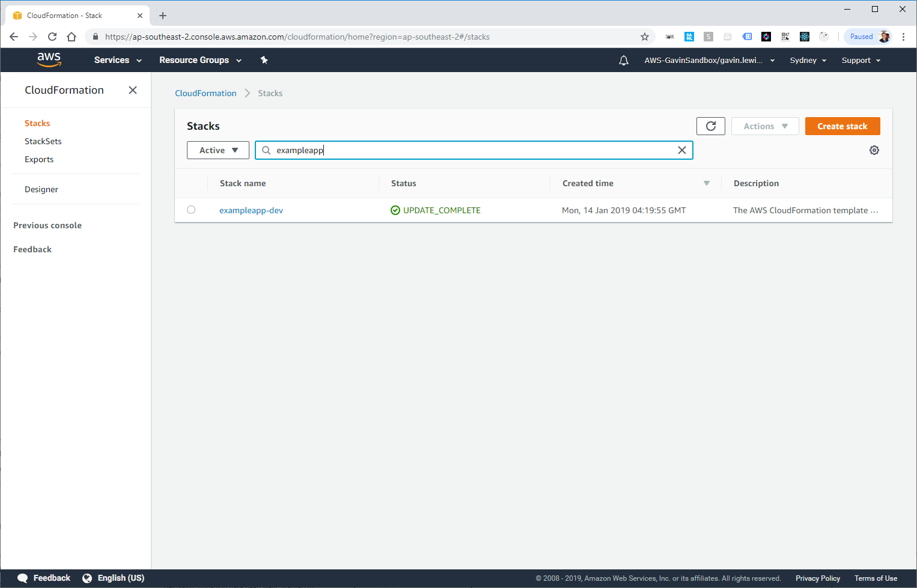Image resolution: width=917 pixels, height=588 pixels.
Task: Open Chrome menu three dots
Action: tap(903, 37)
